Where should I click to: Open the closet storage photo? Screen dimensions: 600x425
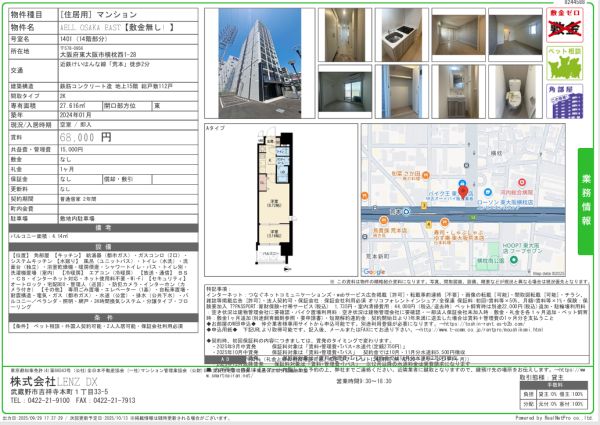(402, 91)
